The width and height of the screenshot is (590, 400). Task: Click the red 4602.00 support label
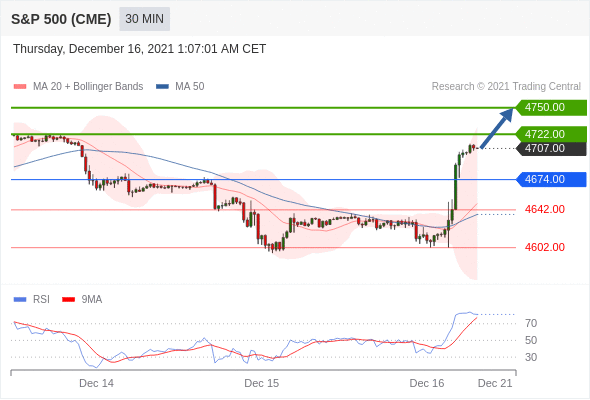click(x=545, y=247)
